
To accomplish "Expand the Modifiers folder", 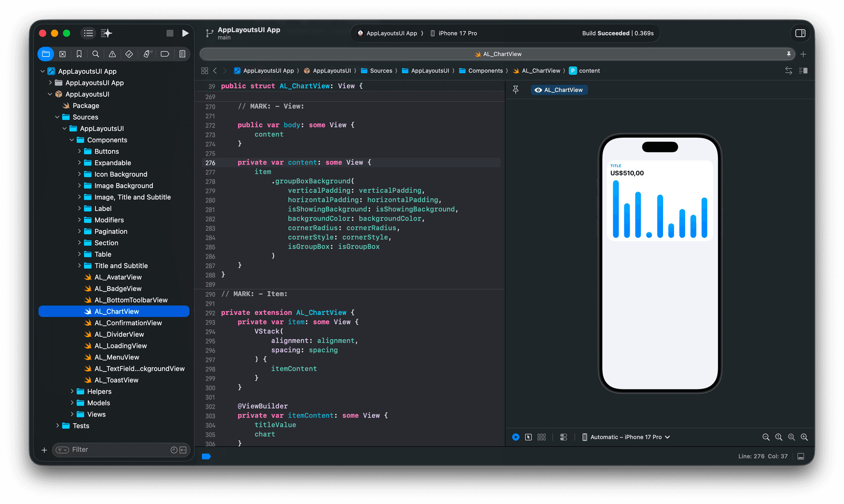I will 79,220.
